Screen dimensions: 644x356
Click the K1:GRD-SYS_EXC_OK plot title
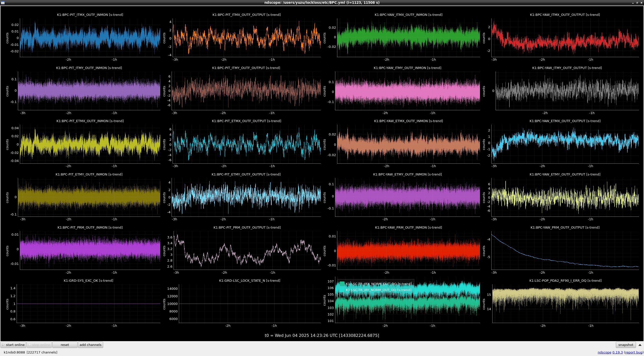coord(89,280)
